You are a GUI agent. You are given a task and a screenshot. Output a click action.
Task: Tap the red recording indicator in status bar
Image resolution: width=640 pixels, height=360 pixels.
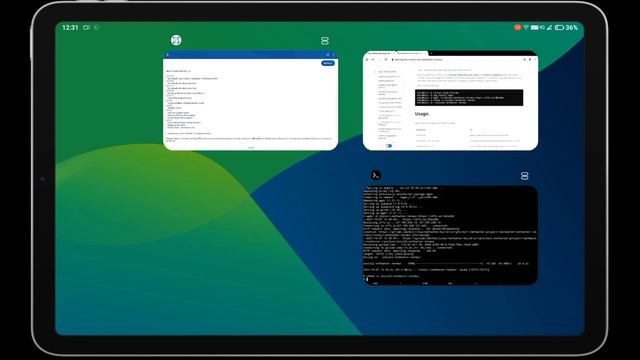point(518,27)
